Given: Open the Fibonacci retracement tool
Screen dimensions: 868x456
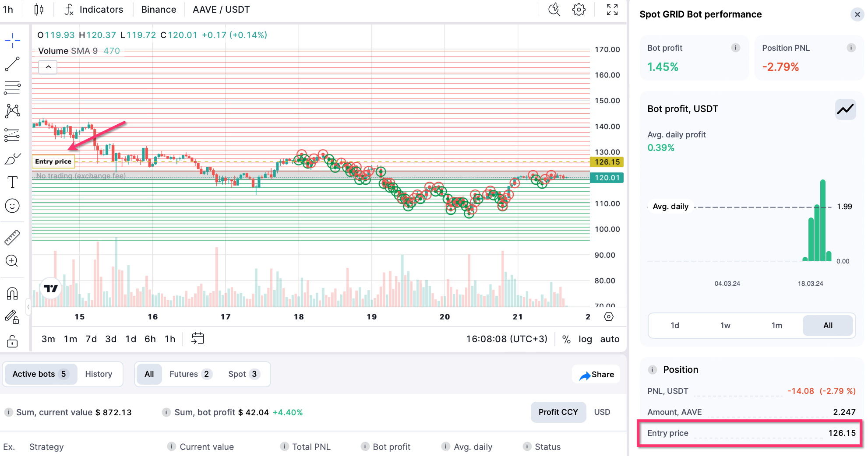Looking at the screenshot, I should pyautogui.click(x=12, y=88).
